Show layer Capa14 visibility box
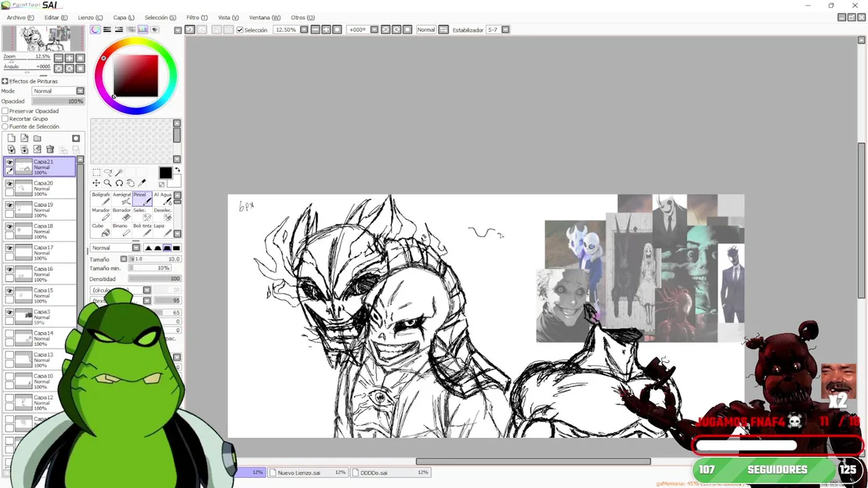This screenshot has height=488, width=868. pyautogui.click(x=9, y=334)
